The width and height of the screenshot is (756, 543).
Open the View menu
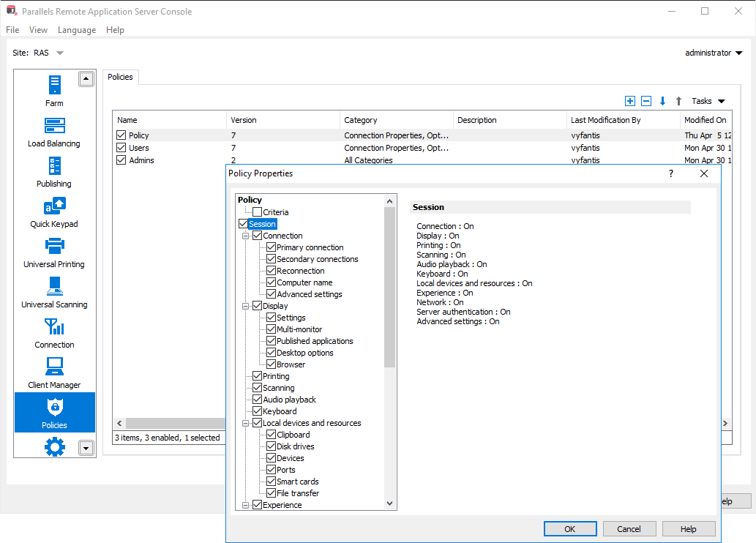[x=38, y=30]
